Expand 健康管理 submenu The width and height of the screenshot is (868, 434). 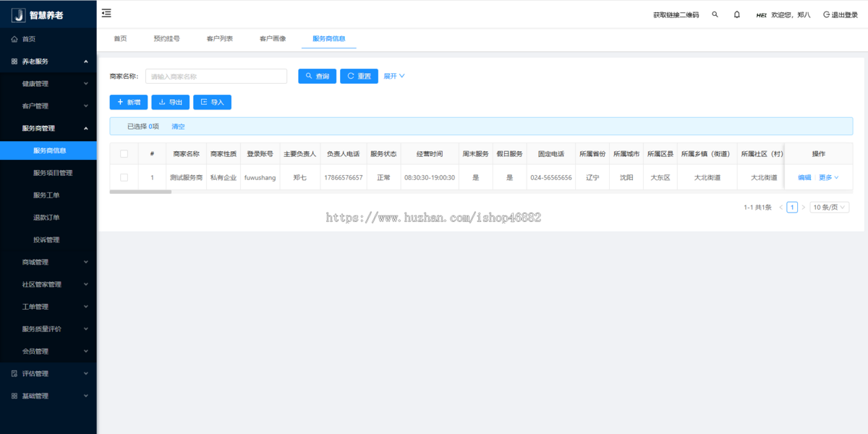48,84
